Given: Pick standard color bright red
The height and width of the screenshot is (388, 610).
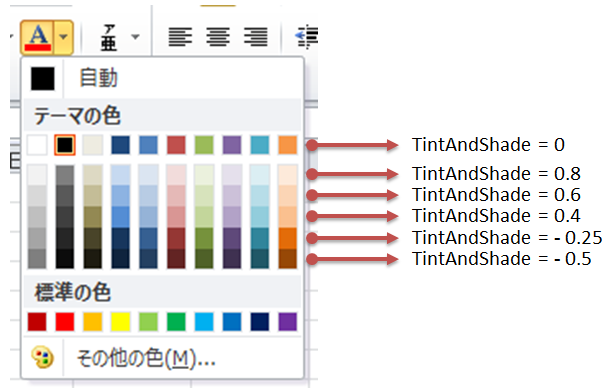Looking at the screenshot, I should 65,322.
